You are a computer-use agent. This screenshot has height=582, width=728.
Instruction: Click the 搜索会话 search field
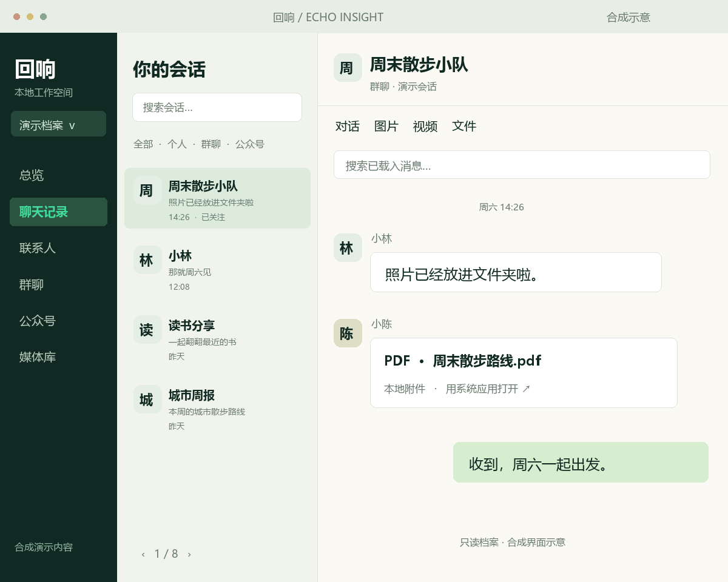click(217, 107)
